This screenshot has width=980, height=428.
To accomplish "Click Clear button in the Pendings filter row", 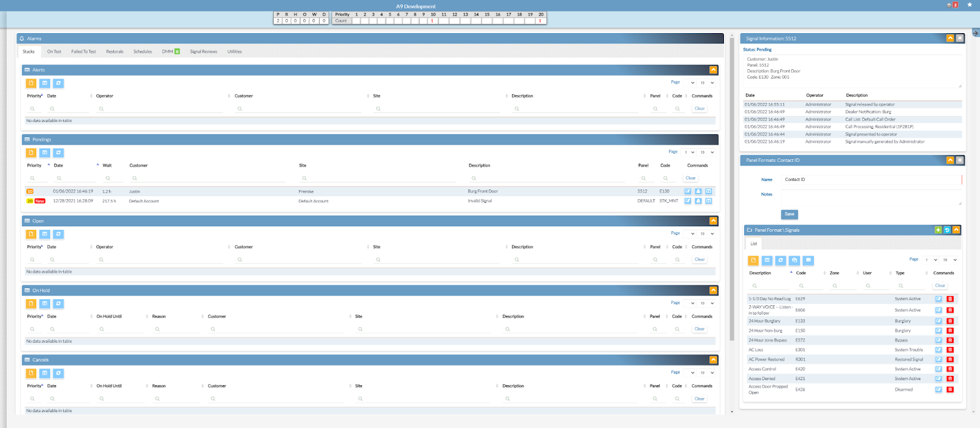I will pos(690,178).
